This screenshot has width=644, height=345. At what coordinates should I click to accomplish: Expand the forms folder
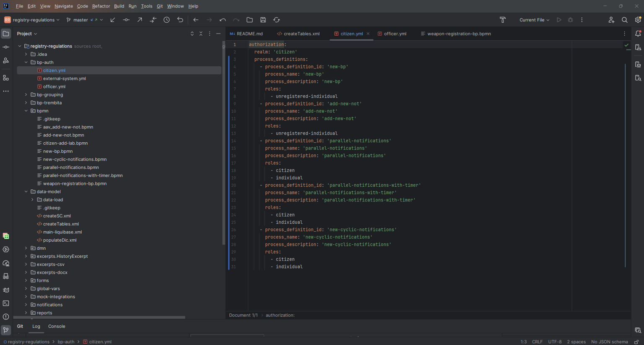pyautogui.click(x=26, y=280)
